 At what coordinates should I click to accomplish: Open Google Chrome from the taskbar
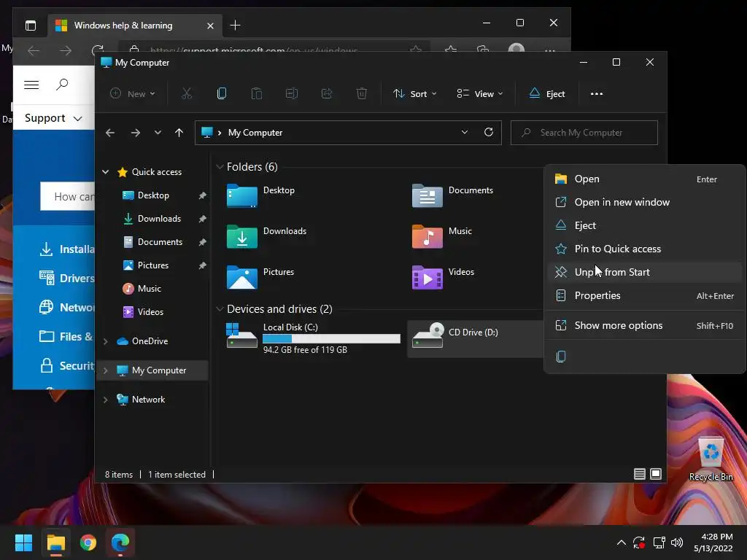(88, 542)
